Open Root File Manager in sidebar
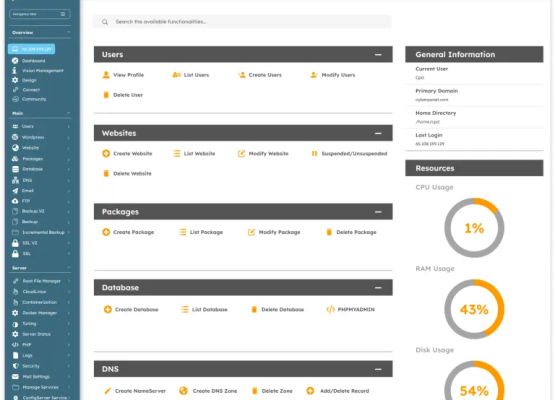This screenshot has height=400, width=555. point(40,281)
